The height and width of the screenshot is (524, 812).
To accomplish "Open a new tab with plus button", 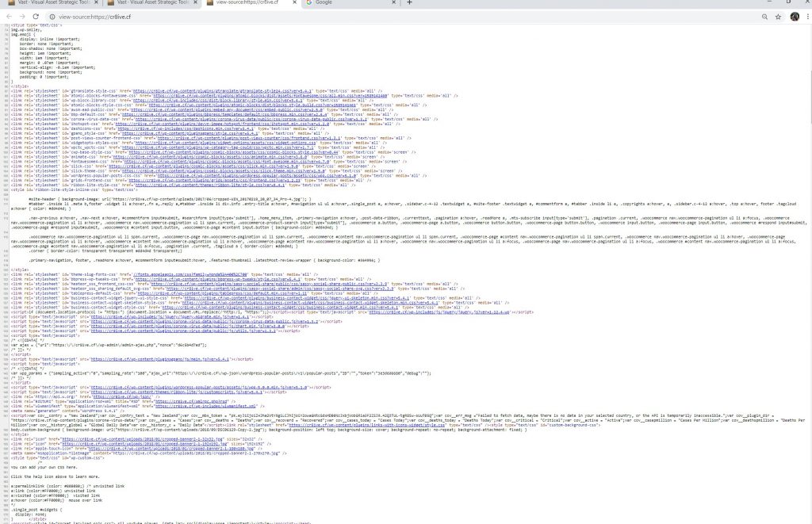I will click(409, 3).
